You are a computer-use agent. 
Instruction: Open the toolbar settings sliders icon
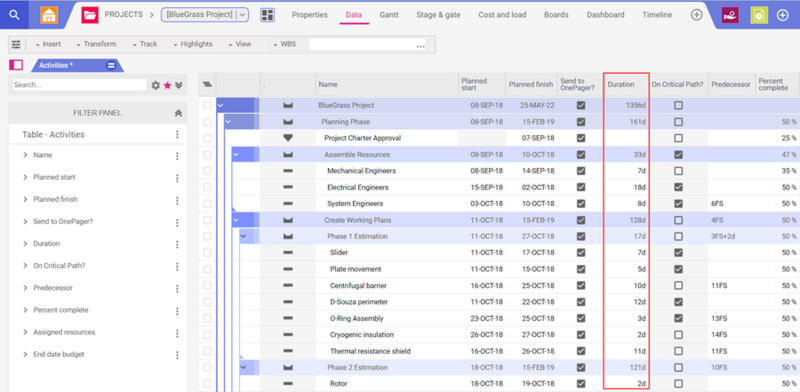pos(16,44)
